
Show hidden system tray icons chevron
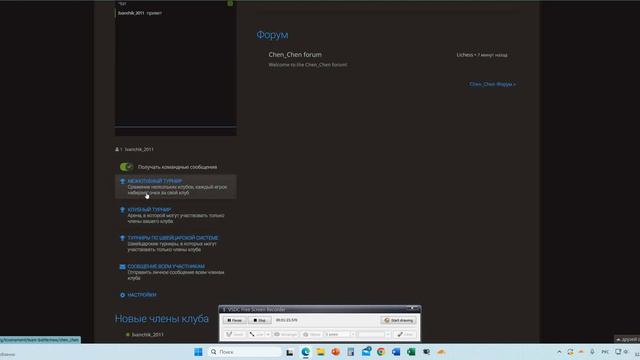tap(559, 352)
